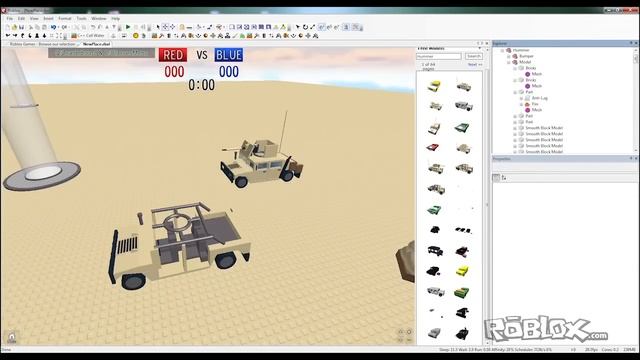
Task: Insert the yellow car thumbnail atop toolbox list
Action: point(434,86)
